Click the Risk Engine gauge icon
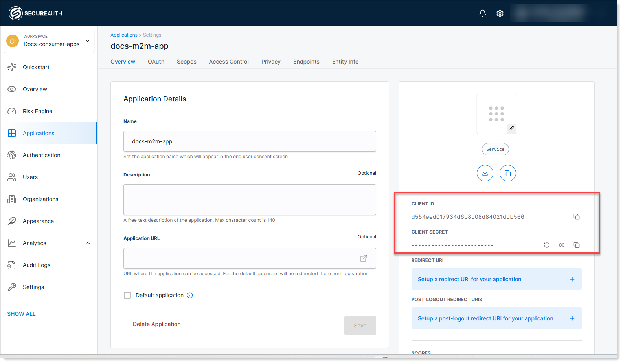 [12, 111]
